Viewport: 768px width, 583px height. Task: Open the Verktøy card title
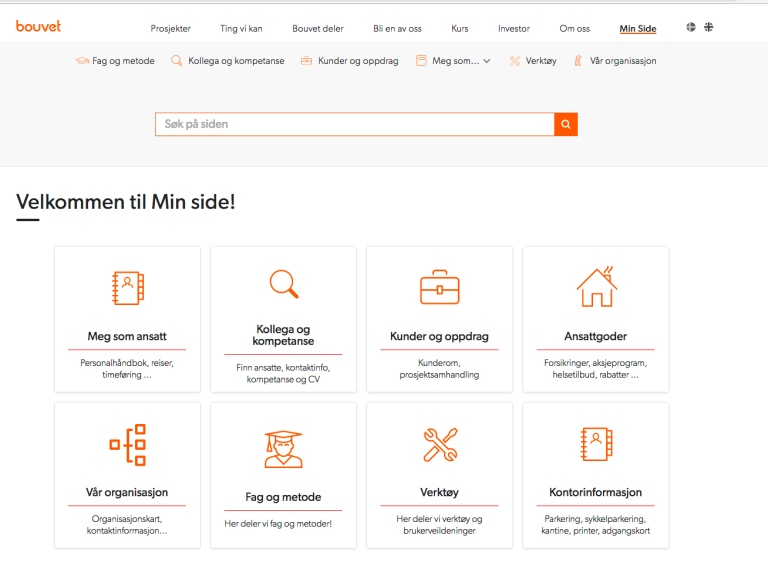click(x=439, y=492)
